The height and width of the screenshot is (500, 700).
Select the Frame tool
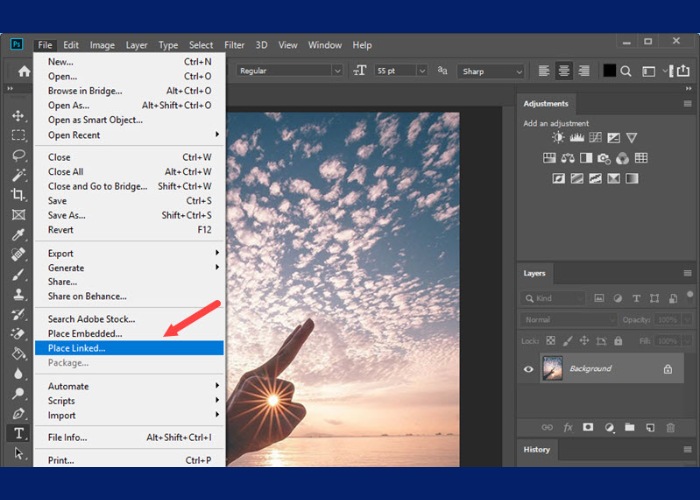[x=18, y=215]
